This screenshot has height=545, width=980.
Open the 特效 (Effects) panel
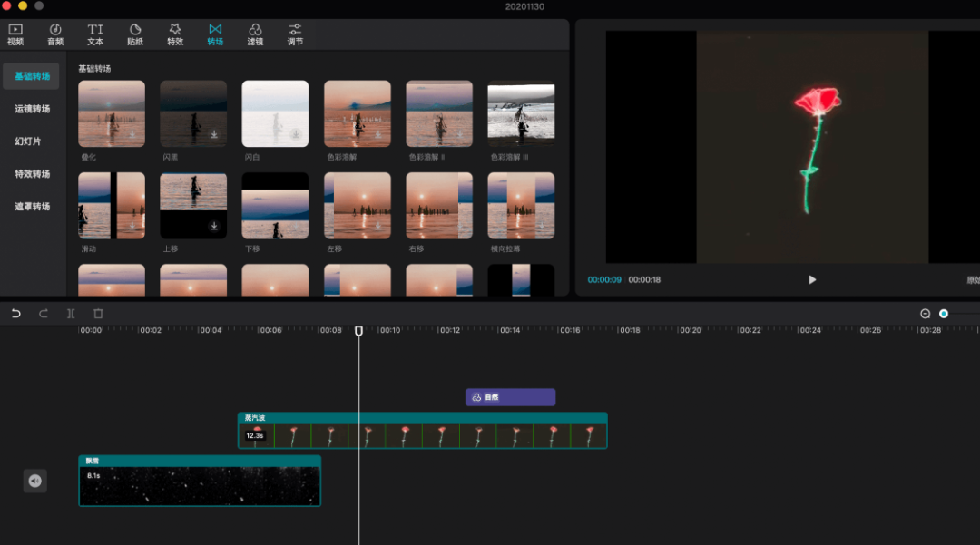(x=175, y=34)
